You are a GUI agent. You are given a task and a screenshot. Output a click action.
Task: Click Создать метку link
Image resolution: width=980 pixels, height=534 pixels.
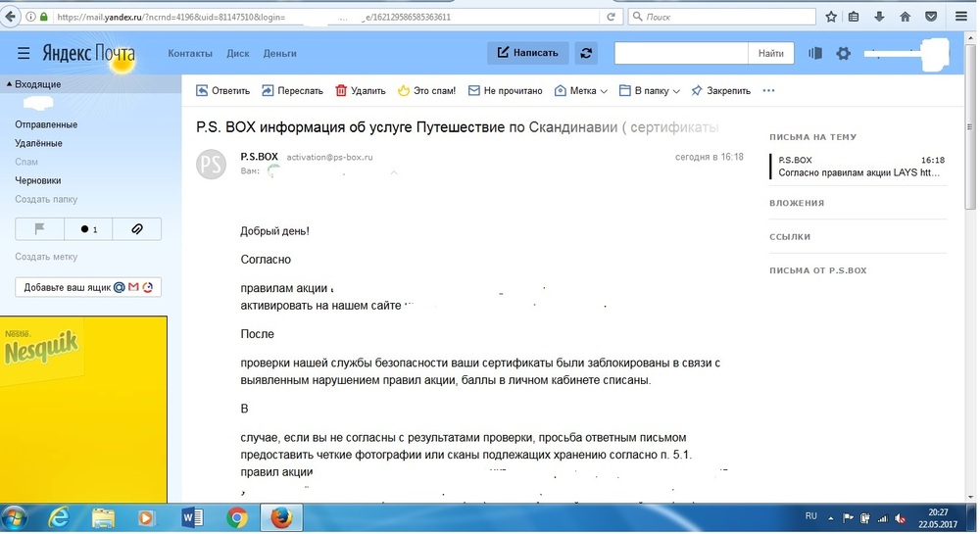pyautogui.click(x=46, y=257)
